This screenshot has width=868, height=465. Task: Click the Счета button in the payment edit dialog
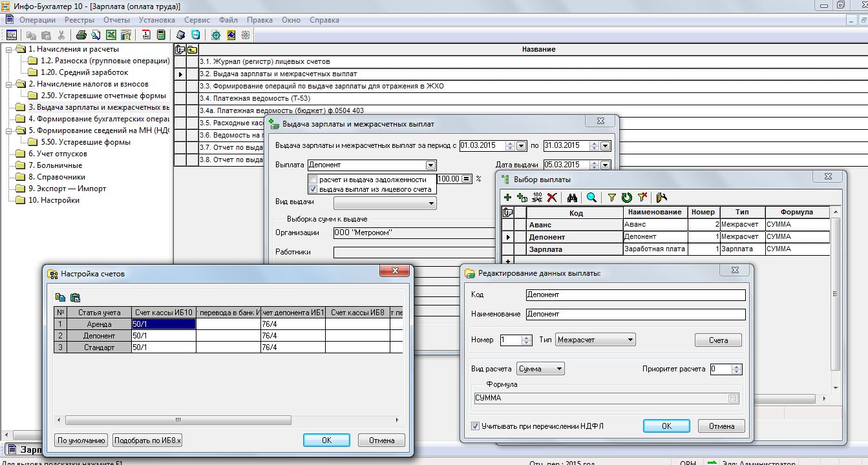[x=718, y=340]
